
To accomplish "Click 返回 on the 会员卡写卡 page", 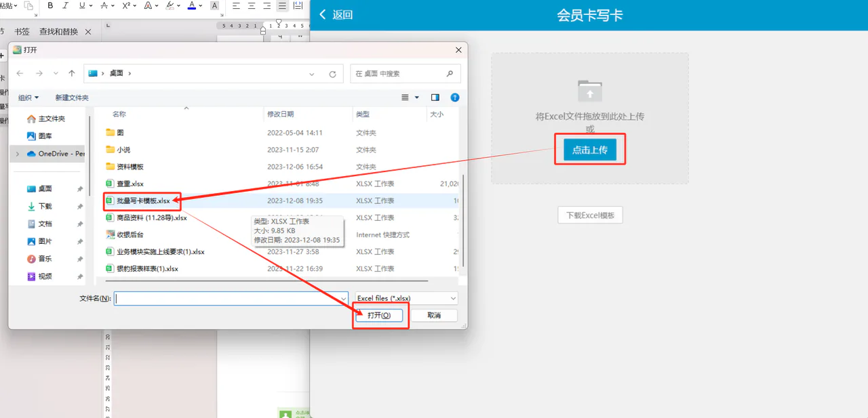I will pos(336,15).
